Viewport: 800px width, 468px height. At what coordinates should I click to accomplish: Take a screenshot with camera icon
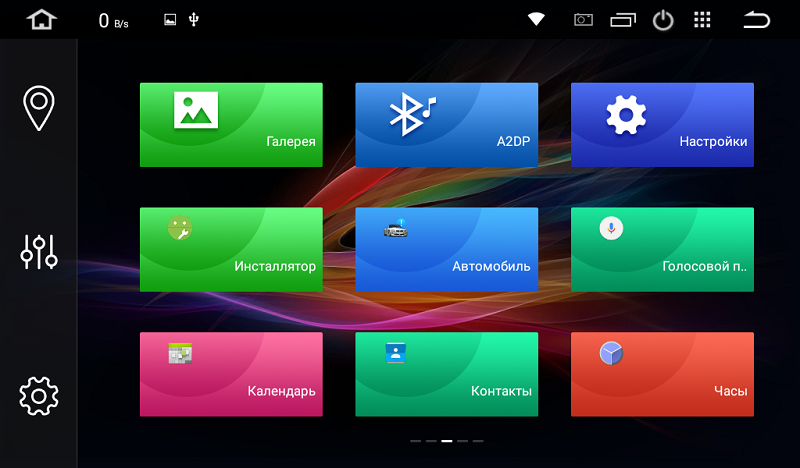pos(583,20)
